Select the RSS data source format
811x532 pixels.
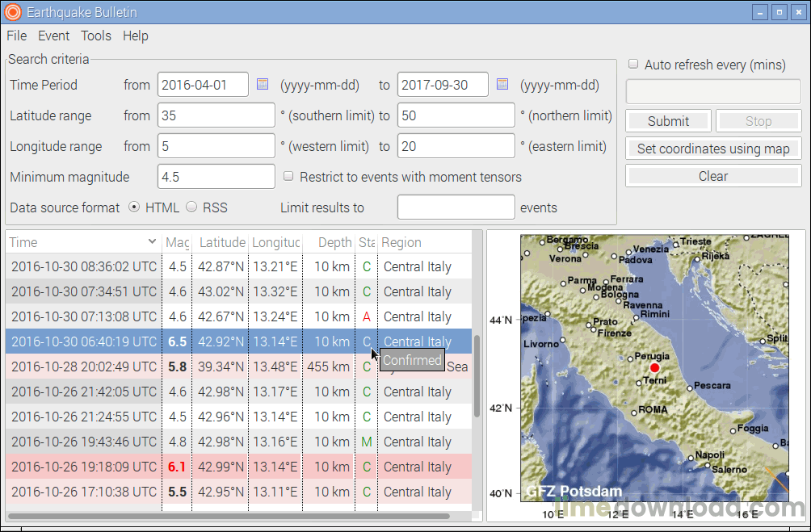coord(191,207)
